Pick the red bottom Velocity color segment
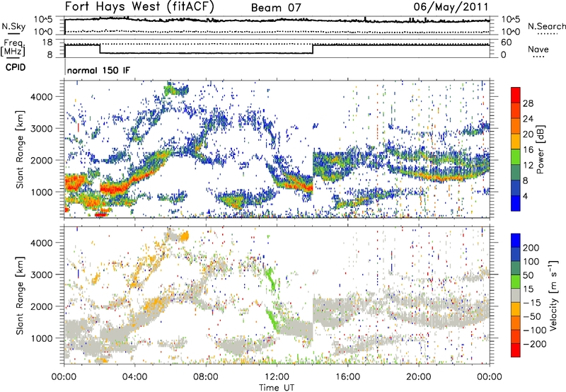The width and height of the screenshot is (566, 392). [x=516, y=350]
